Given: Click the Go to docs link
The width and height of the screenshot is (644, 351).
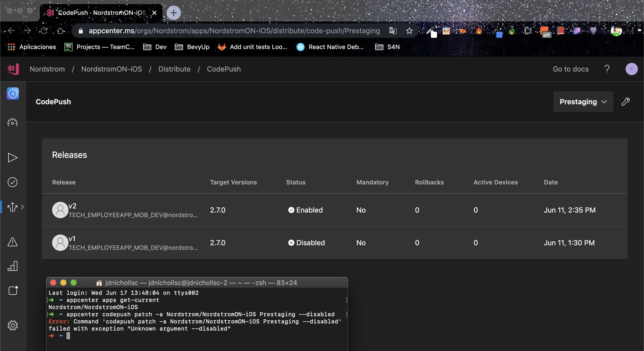Looking at the screenshot, I should (570, 69).
